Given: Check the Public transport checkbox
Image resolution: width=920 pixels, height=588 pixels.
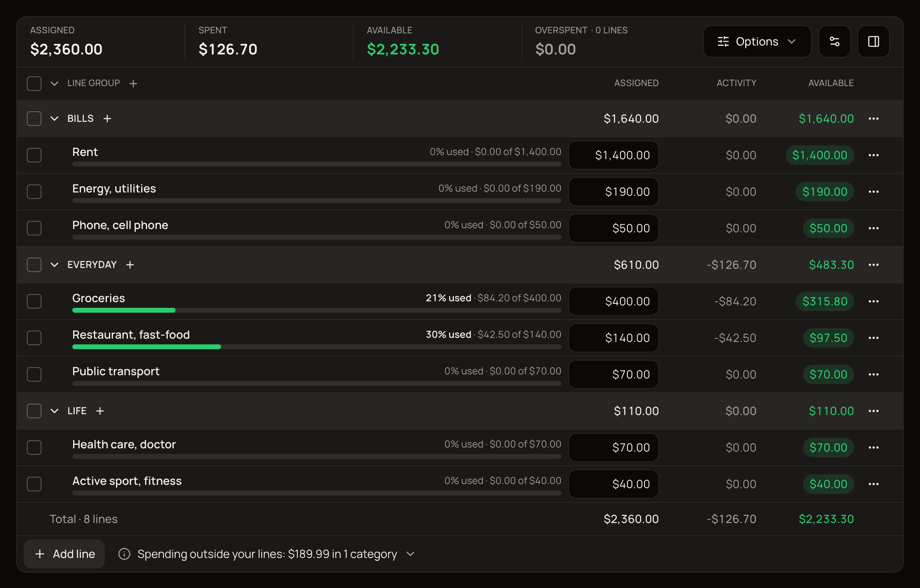Looking at the screenshot, I should tap(34, 374).
